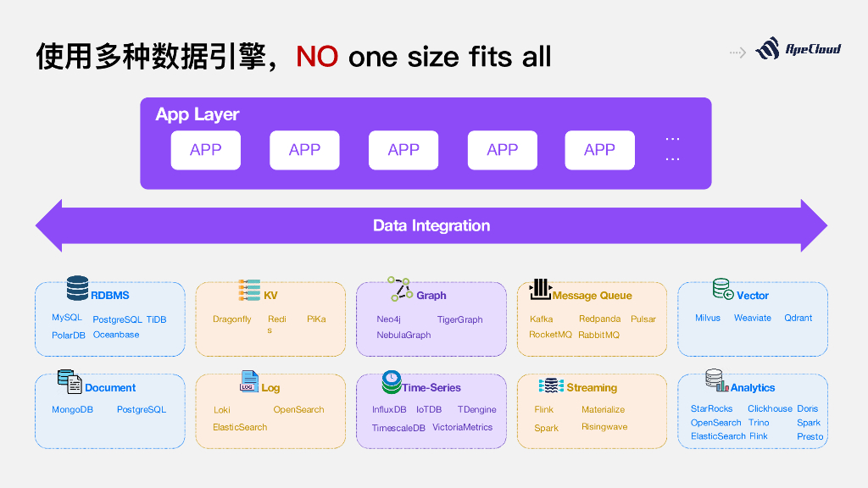Click the Message Queue icon
This screenshot has width=868, height=488.
coord(540,289)
